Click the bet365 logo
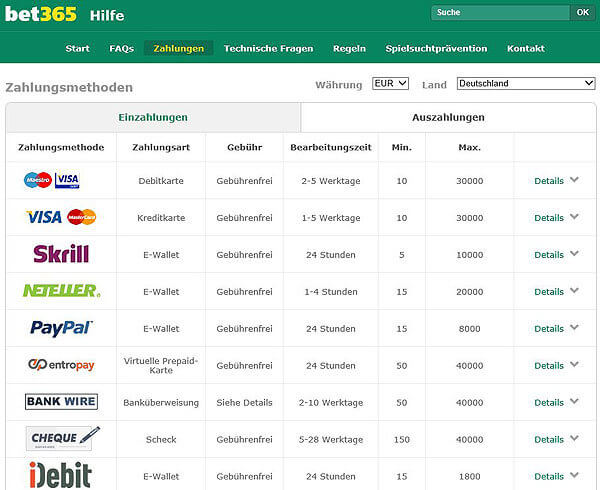 (41, 15)
